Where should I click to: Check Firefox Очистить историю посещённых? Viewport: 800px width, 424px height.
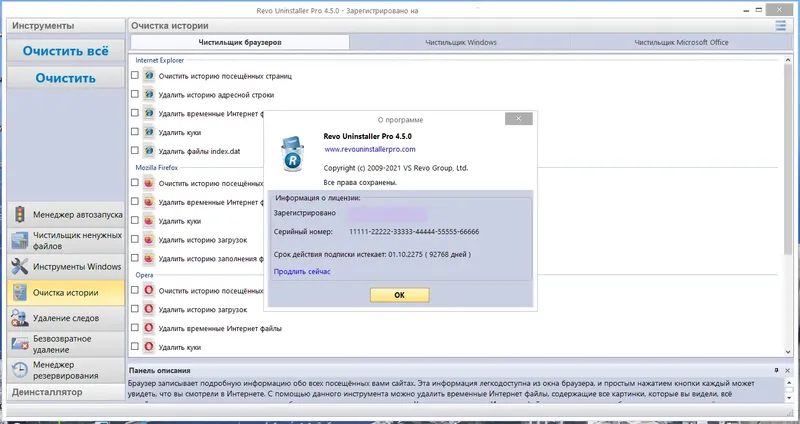[x=135, y=183]
